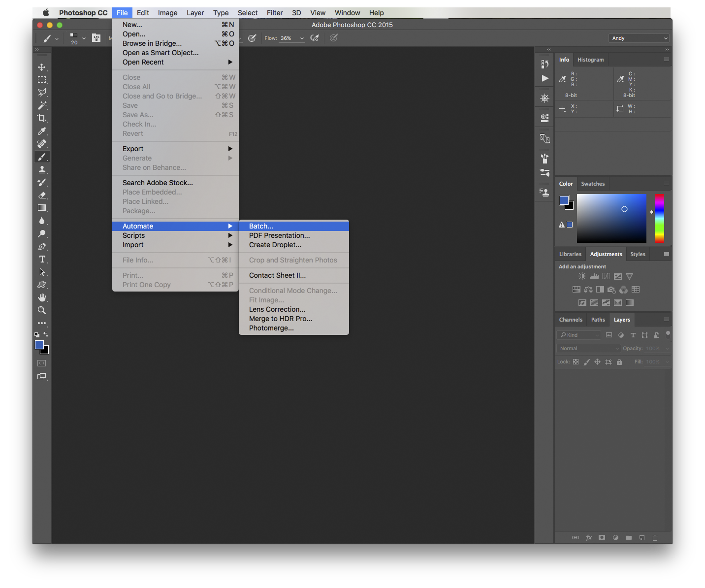
Task: Open the History panel icon
Action: tap(545, 64)
